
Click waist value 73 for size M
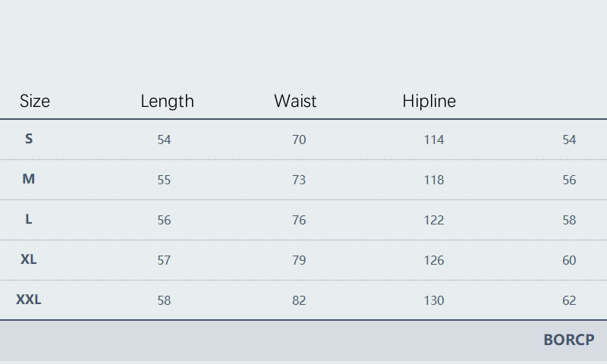299,180
